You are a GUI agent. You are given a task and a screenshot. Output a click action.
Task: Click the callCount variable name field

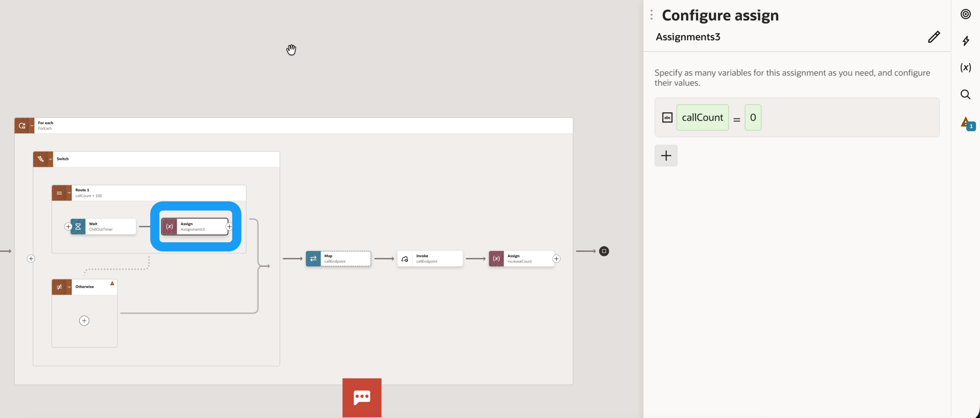(702, 118)
